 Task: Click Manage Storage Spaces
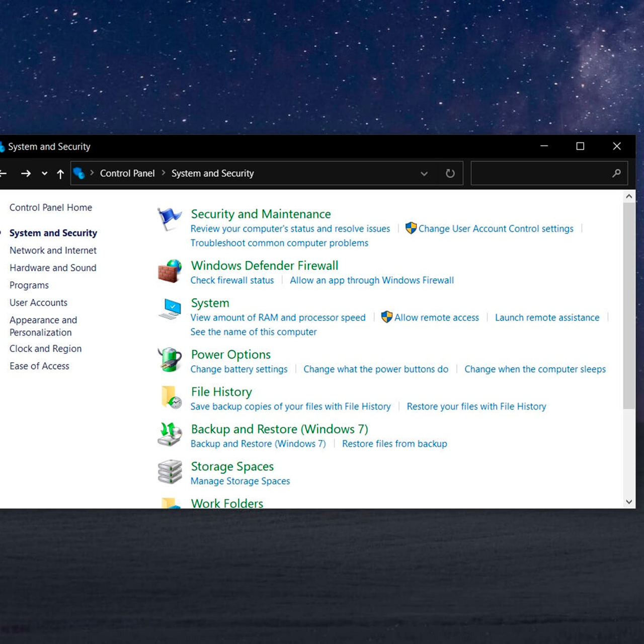pos(240,481)
